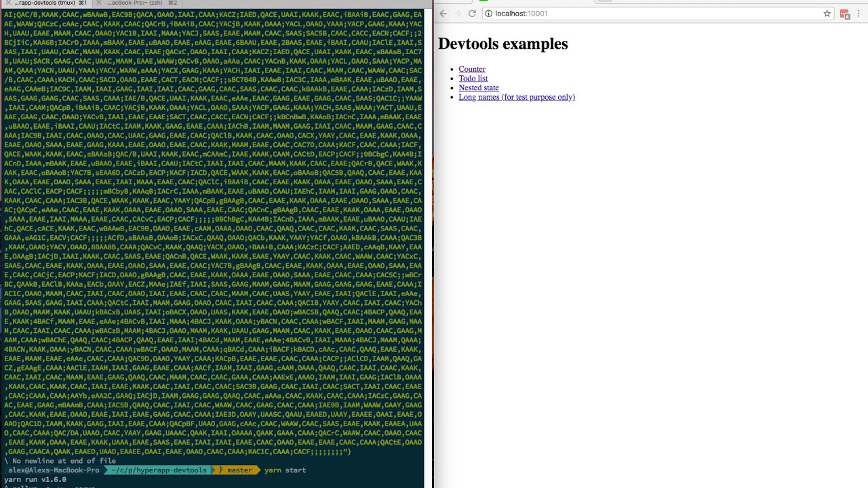This screenshot has width=868, height=488.
Task: Click the Devtools examples heading
Action: [x=503, y=44]
